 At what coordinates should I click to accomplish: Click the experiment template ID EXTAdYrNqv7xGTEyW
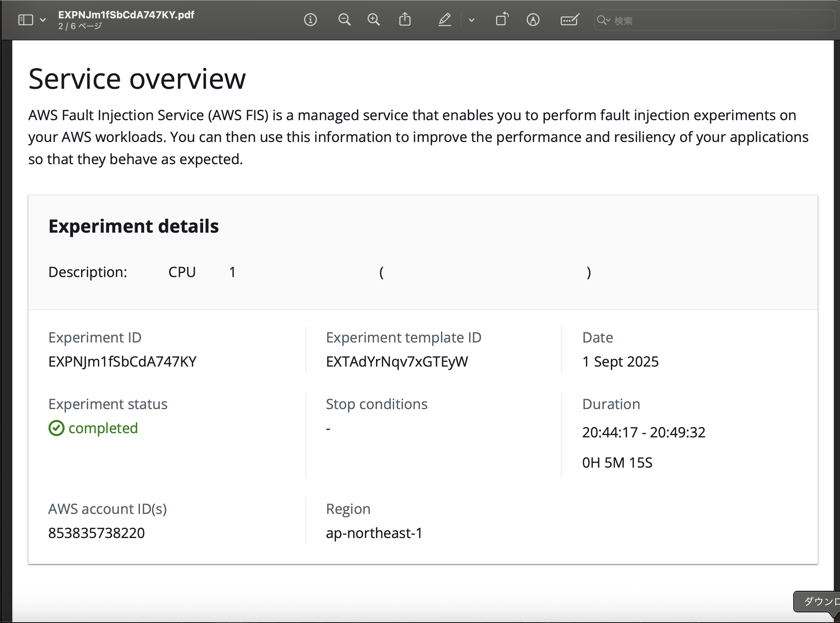pyautogui.click(x=397, y=362)
